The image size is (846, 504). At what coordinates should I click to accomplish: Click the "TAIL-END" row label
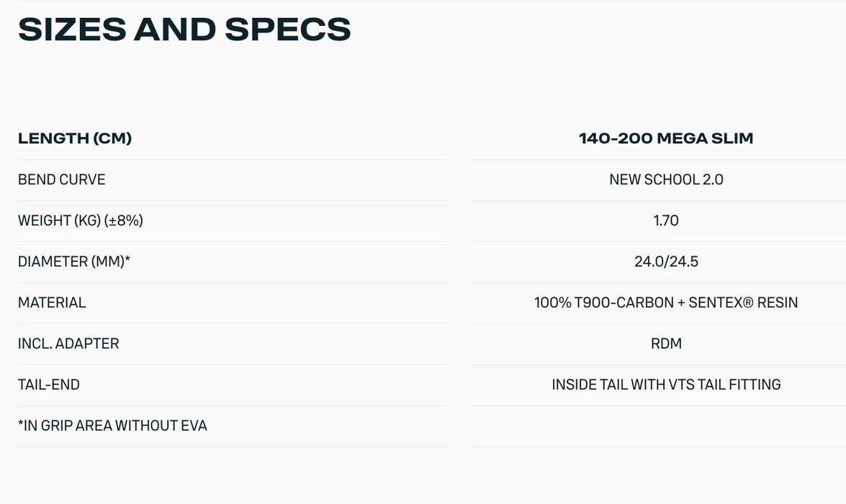pos(49,384)
